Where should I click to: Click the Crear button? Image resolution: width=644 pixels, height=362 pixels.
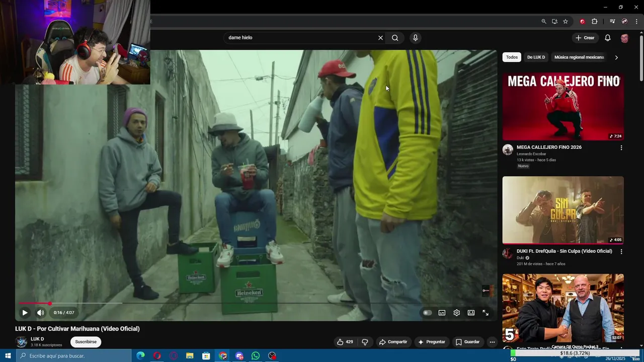(x=585, y=38)
